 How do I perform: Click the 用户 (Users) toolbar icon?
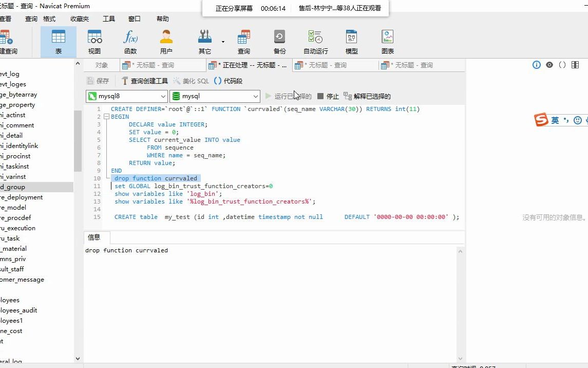click(x=166, y=41)
